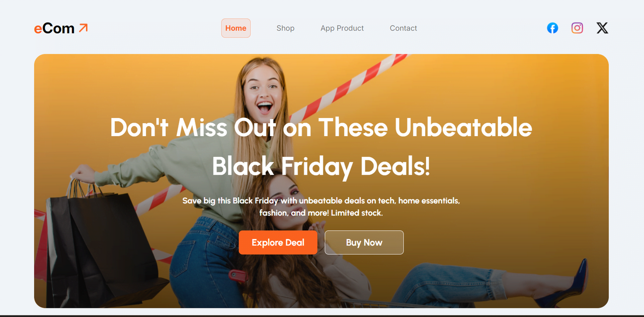Go to the Shop menu item
The width and height of the screenshot is (644, 317).
tap(285, 28)
